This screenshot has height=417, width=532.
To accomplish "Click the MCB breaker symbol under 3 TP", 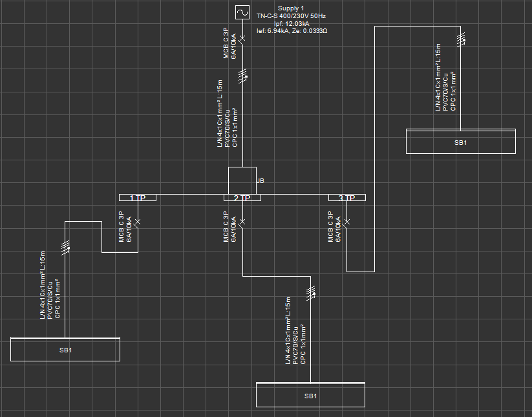I will point(346,222).
